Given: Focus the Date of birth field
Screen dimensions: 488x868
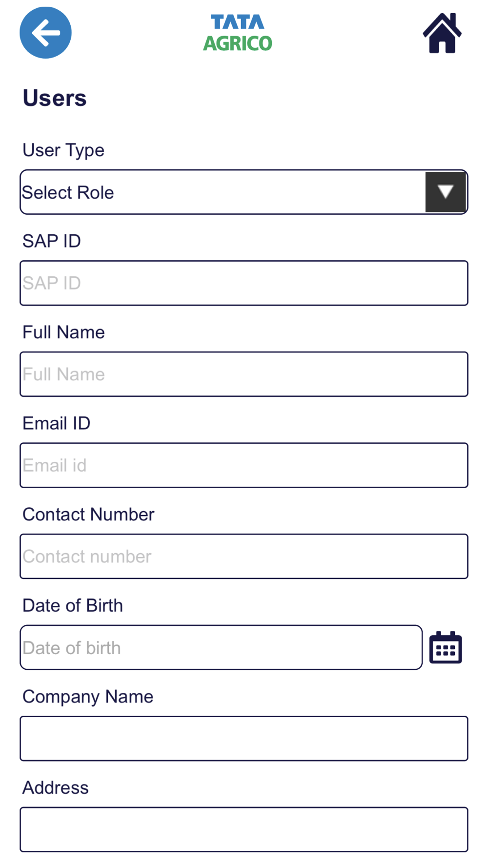Looking at the screenshot, I should coord(221,647).
